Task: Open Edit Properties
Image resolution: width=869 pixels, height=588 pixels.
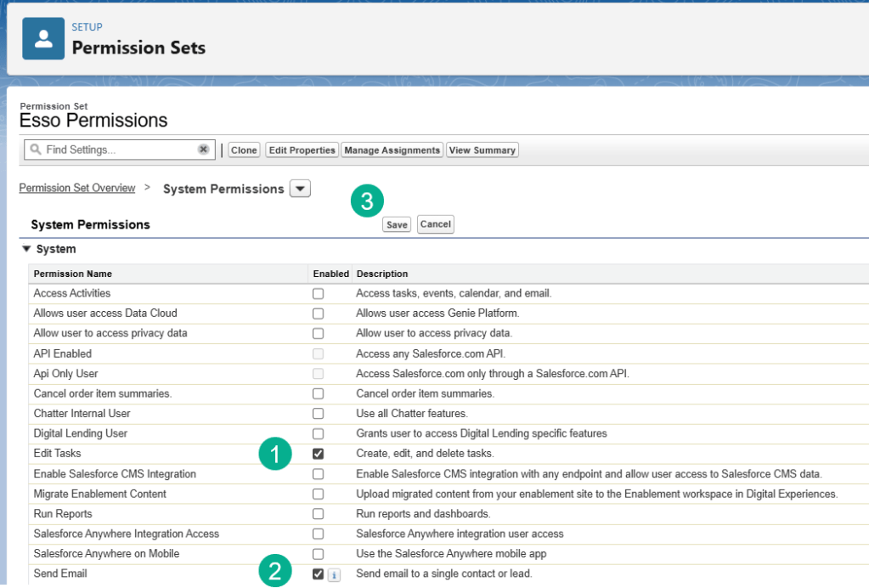Action: (x=302, y=150)
